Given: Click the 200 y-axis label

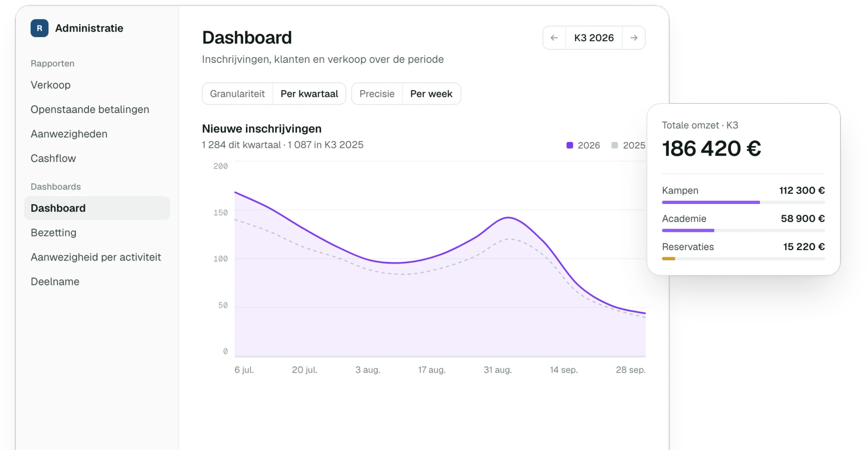Looking at the screenshot, I should (221, 166).
